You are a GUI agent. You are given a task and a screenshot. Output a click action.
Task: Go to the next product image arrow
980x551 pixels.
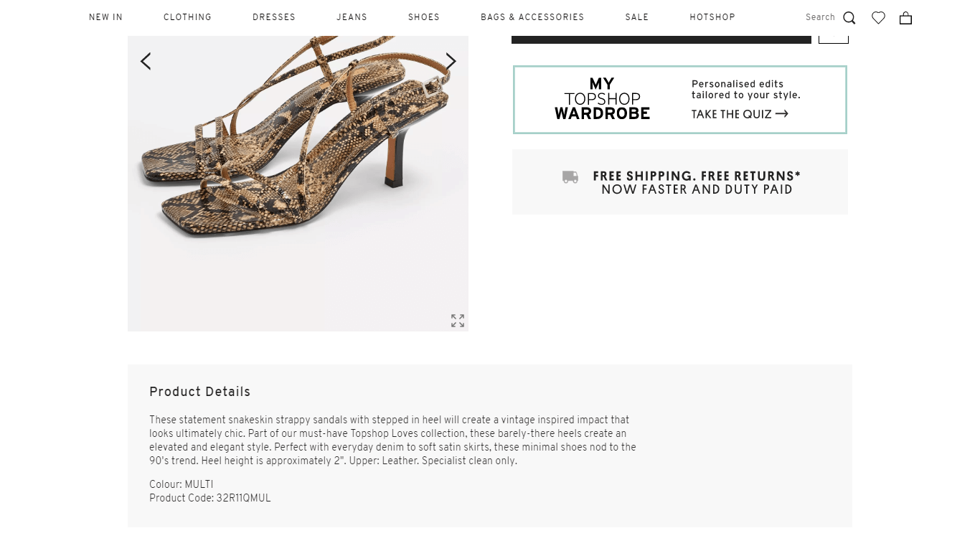pyautogui.click(x=451, y=62)
